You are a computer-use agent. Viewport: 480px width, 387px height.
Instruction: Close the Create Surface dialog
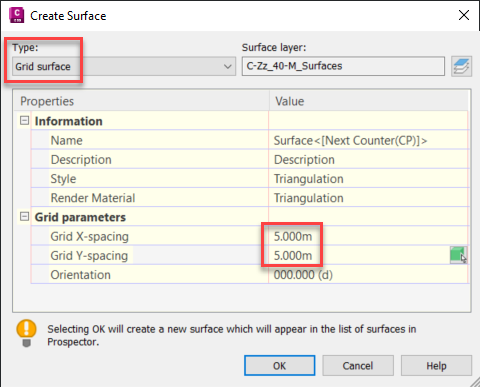pyautogui.click(x=464, y=15)
